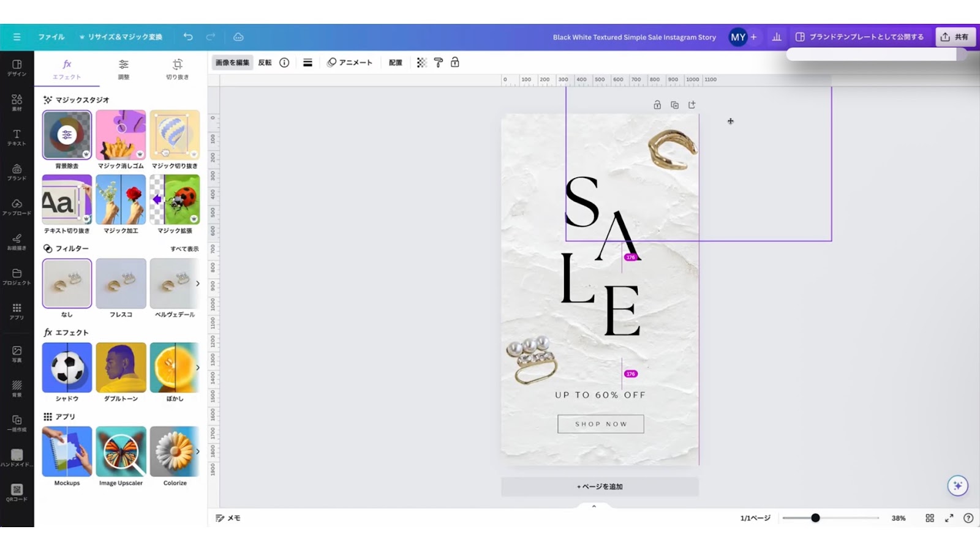Duplicate the page using icon above canvas
Image resolution: width=980 pixels, height=551 pixels.
(674, 105)
